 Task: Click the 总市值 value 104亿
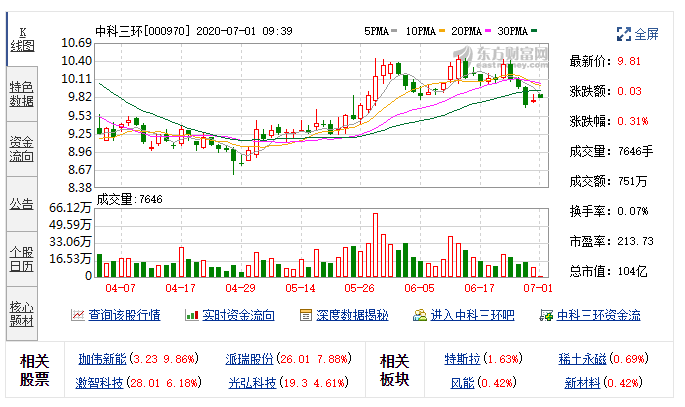coord(633,271)
